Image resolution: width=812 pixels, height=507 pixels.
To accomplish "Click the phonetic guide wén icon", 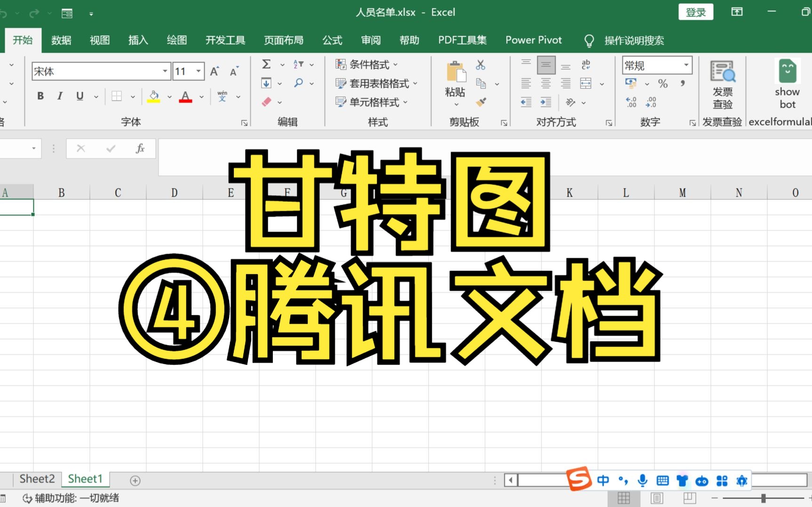I will coord(223,96).
